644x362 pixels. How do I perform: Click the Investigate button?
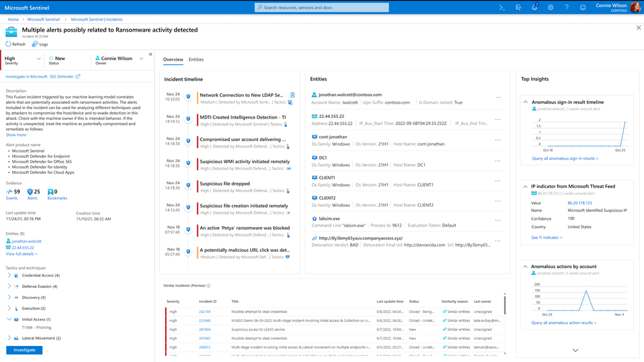pyautogui.click(x=24, y=350)
